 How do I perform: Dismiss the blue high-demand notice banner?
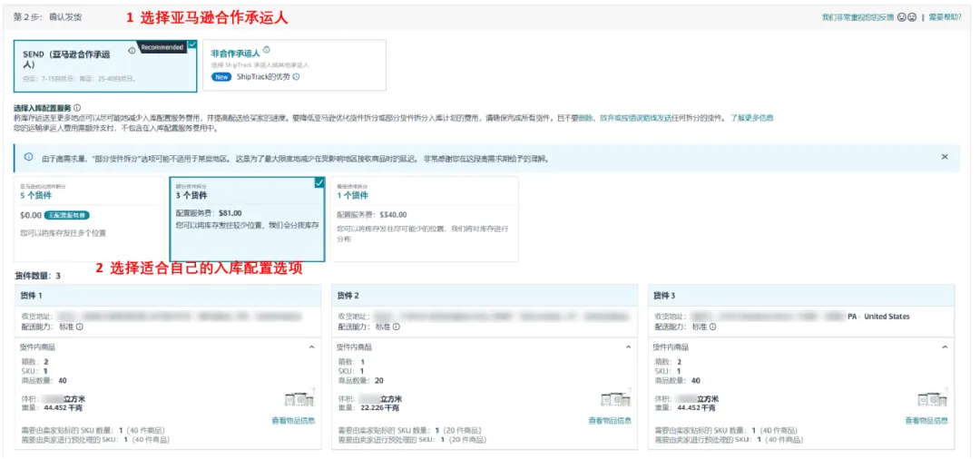944,157
